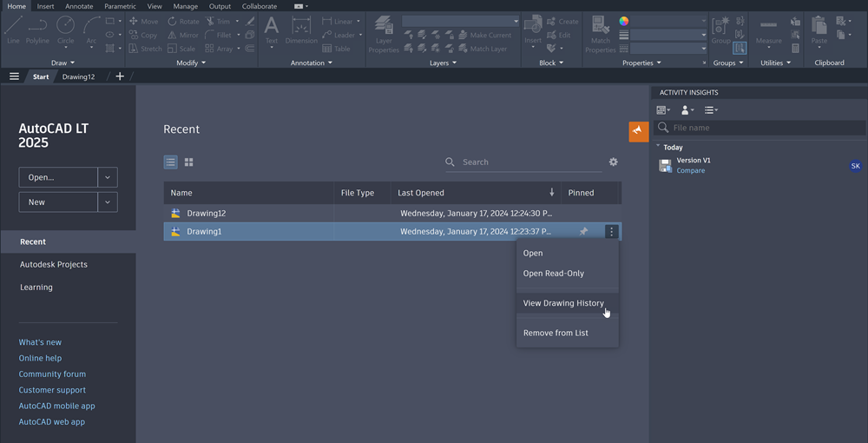Switch to the Drawing12 file tab

tap(79, 76)
